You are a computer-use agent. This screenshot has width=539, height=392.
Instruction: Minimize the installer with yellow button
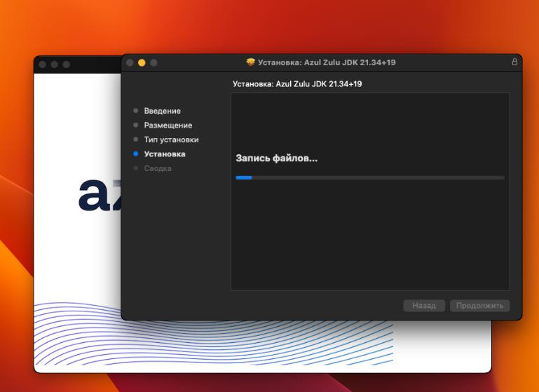[x=142, y=62]
